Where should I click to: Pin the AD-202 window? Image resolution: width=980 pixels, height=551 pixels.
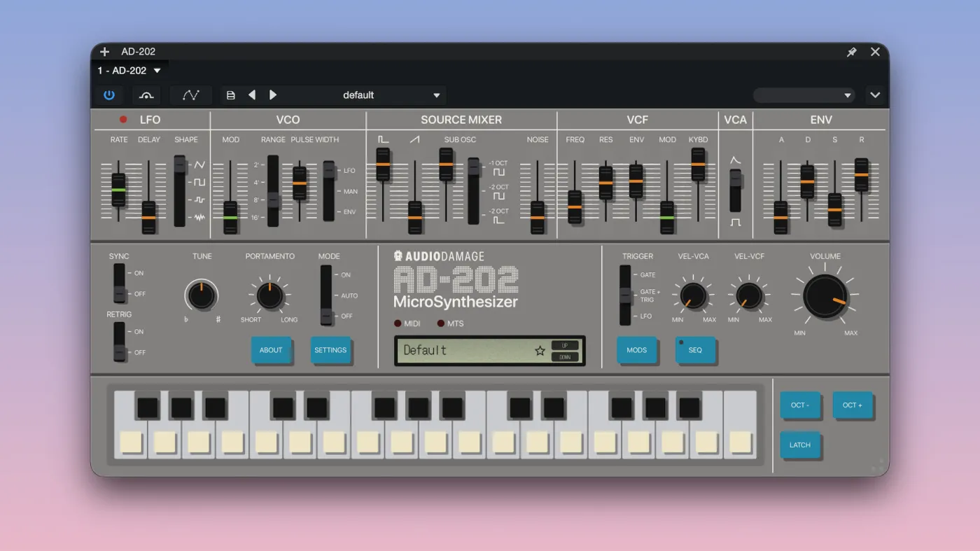[852, 52]
